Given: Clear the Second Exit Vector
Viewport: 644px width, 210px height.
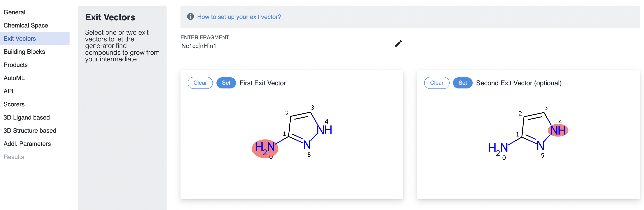Looking at the screenshot, I should tap(436, 83).
